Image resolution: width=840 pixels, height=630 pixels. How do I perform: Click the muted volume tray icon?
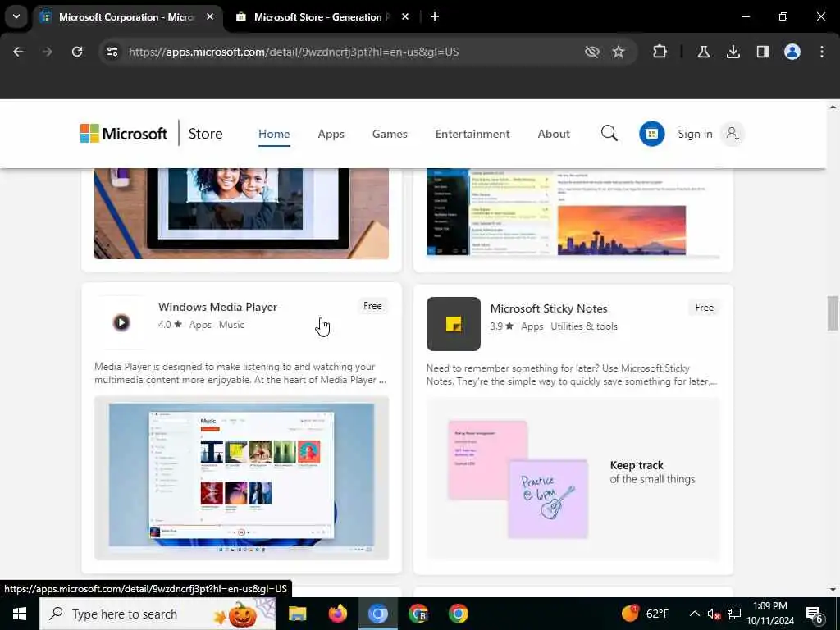(714, 614)
